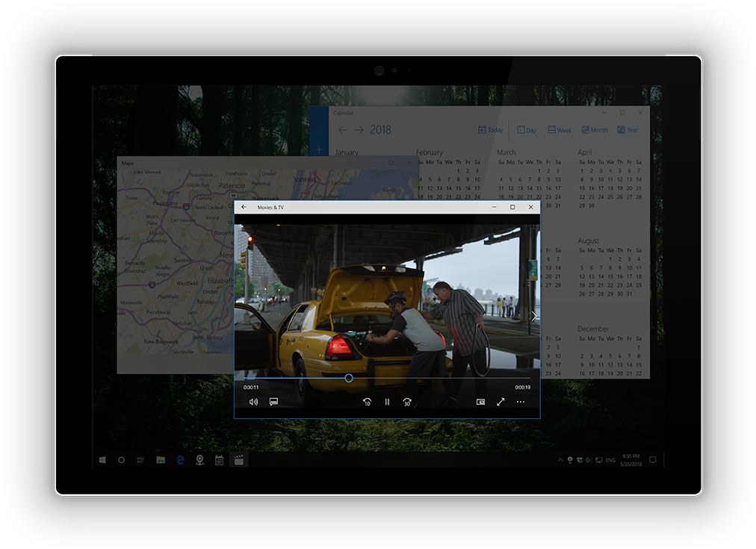Screen dimensions: 756x549
Task: Open the taskbar volume control
Action: click(x=589, y=460)
